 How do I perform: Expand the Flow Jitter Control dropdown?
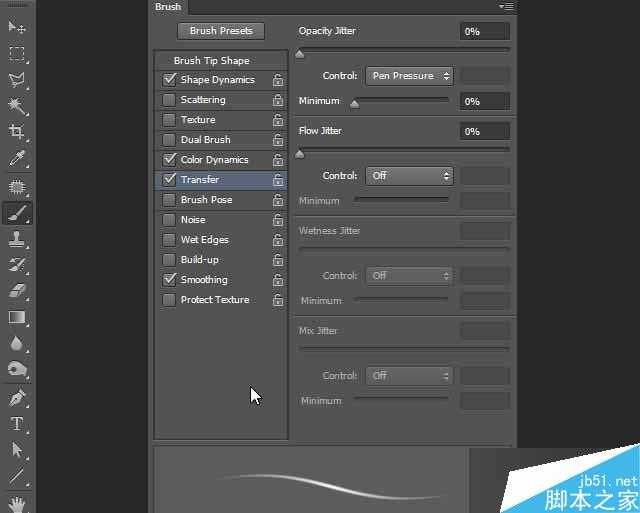(x=409, y=176)
